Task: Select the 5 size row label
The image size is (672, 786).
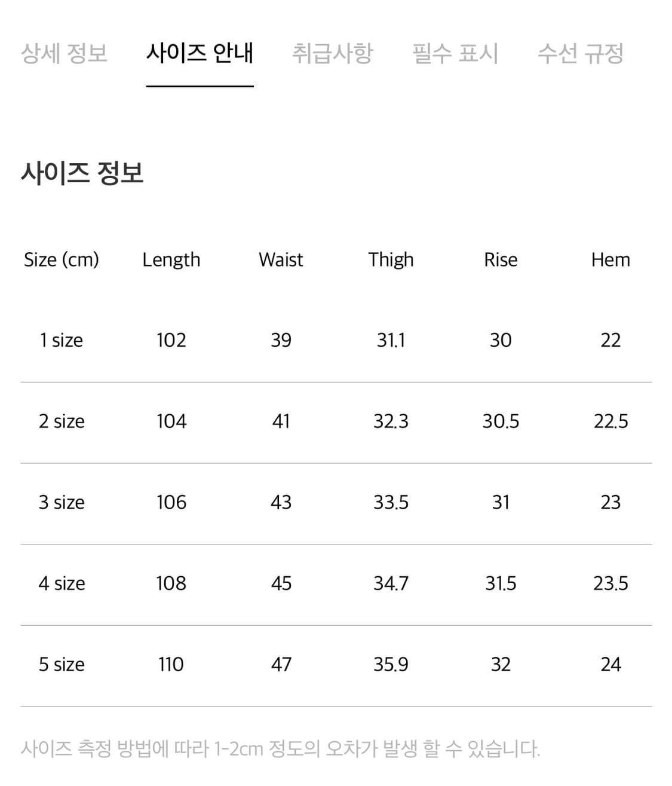Action: click(62, 664)
